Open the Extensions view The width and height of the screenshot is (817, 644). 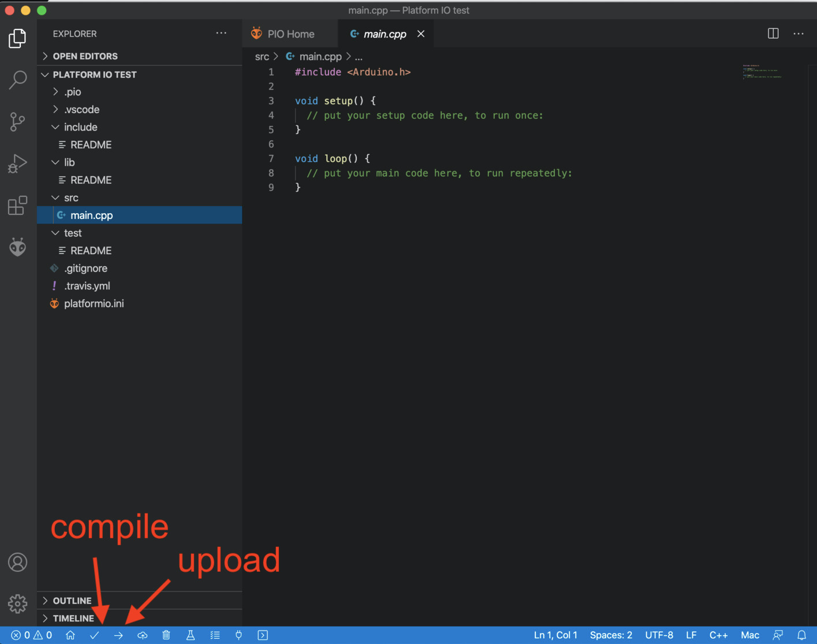17,206
